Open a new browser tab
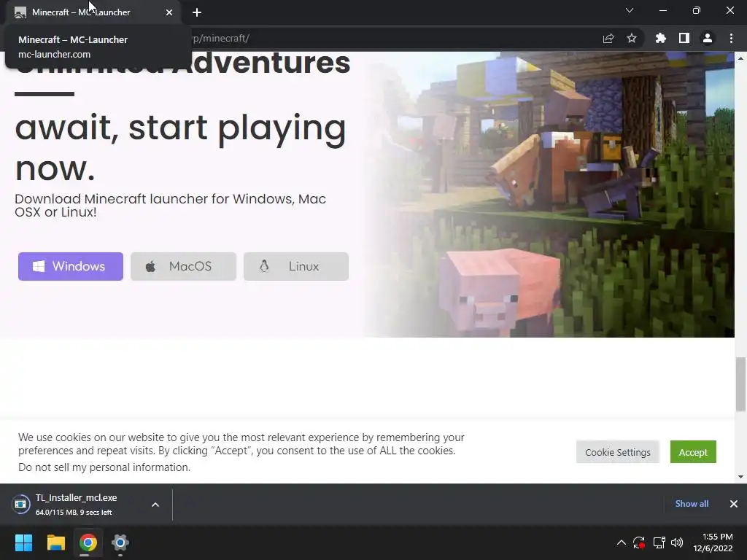 coord(197,12)
